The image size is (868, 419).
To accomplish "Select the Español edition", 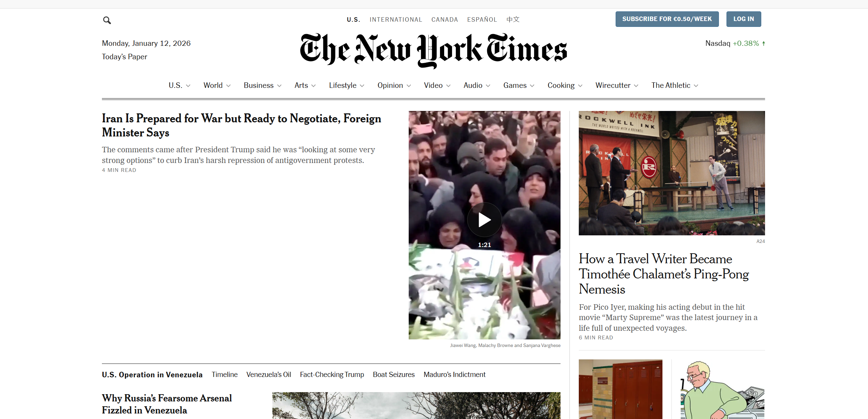I will coord(482,19).
